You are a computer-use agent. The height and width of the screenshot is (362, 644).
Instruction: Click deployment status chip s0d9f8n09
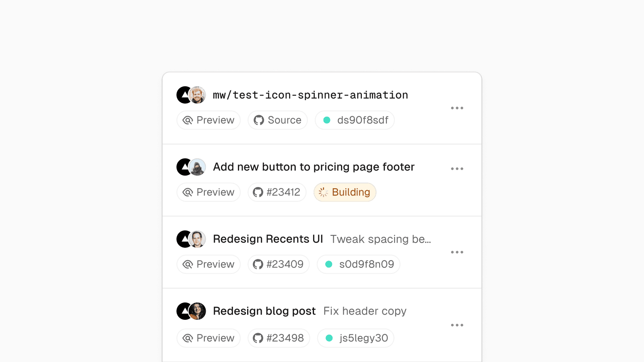pos(359,264)
